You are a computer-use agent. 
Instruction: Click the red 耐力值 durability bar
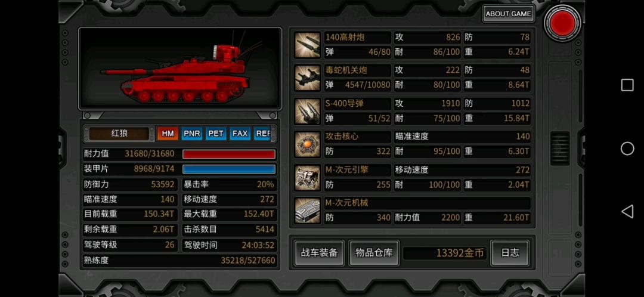click(x=229, y=154)
